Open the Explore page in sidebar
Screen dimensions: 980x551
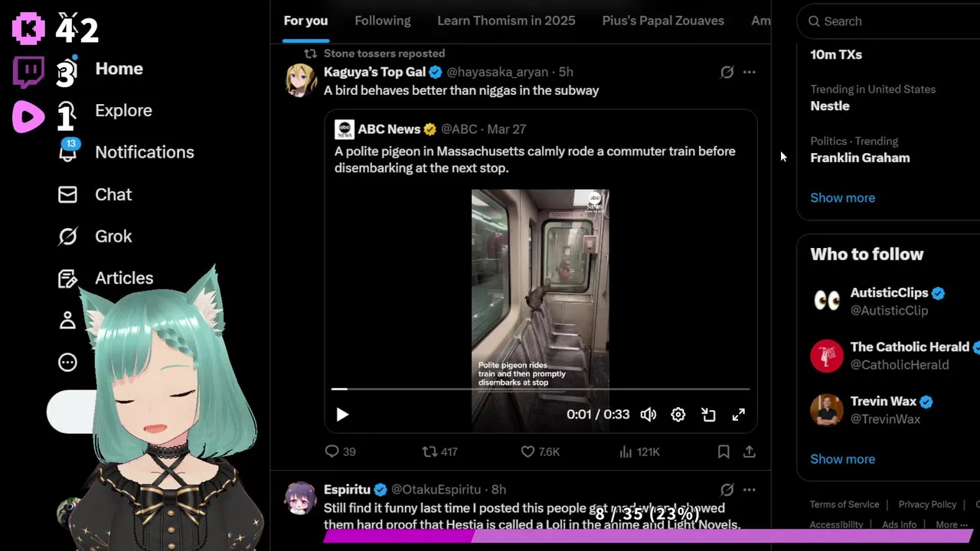[123, 110]
